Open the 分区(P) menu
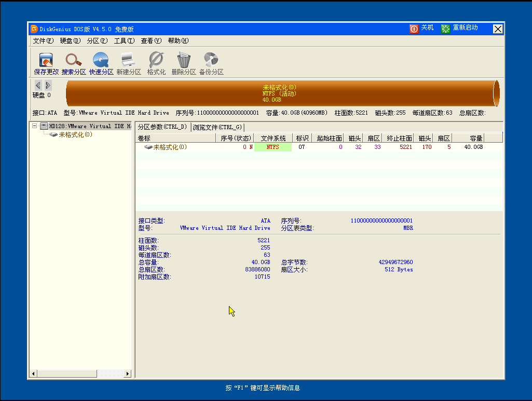The height and width of the screenshot is (401, 532). tap(96, 40)
